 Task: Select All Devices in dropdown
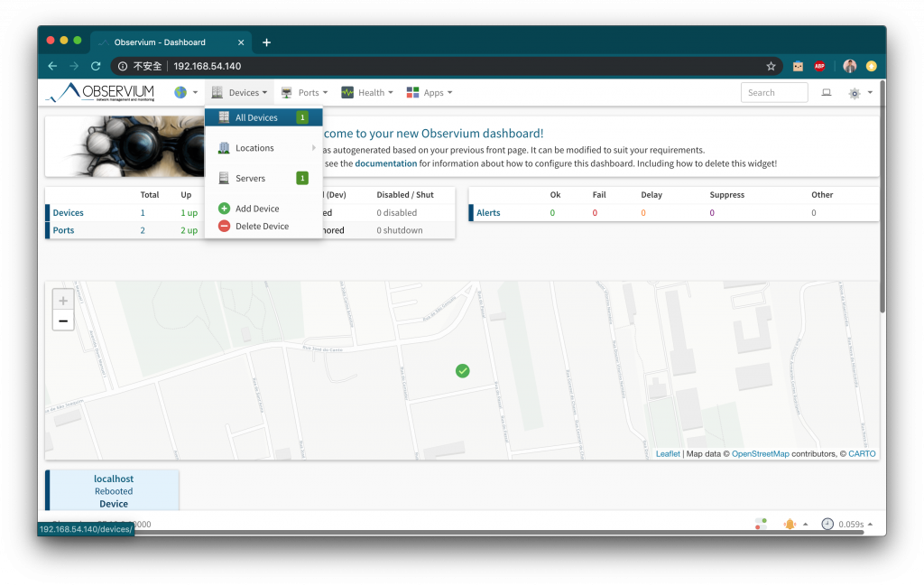pyautogui.click(x=263, y=117)
